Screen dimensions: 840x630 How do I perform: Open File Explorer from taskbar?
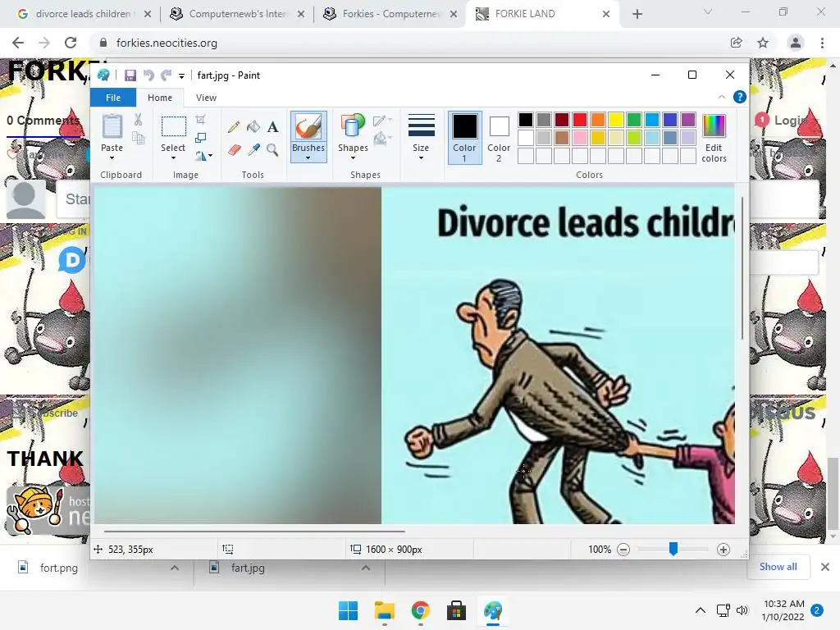tap(384, 610)
